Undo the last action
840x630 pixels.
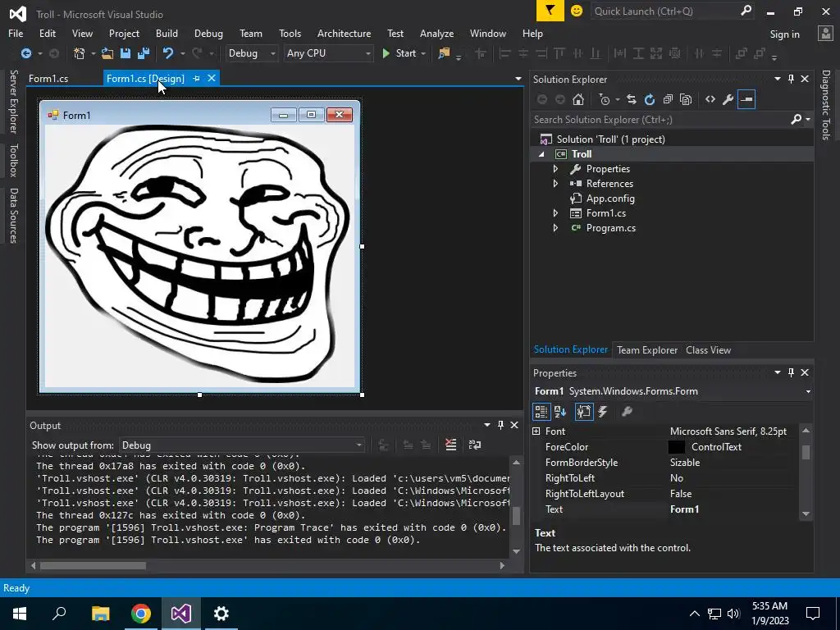click(168, 53)
